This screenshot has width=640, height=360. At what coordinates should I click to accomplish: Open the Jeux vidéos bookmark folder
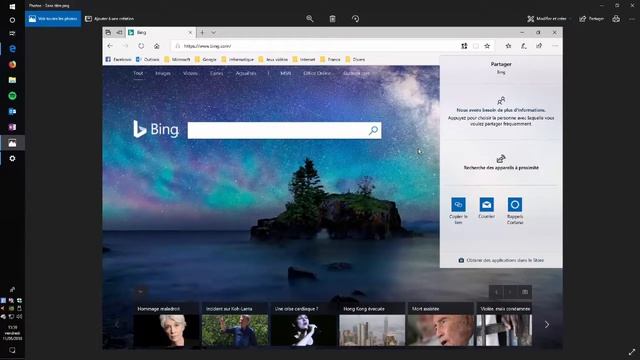tap(273, 60)
